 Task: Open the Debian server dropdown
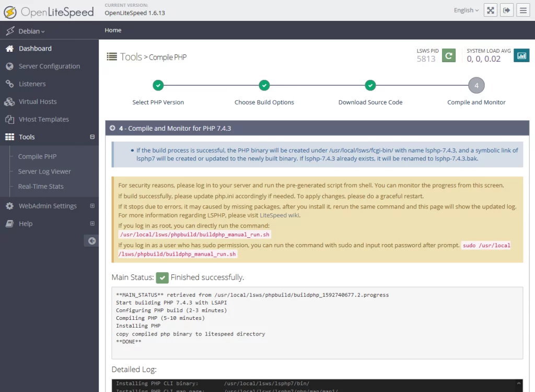(x=31, y=31)
